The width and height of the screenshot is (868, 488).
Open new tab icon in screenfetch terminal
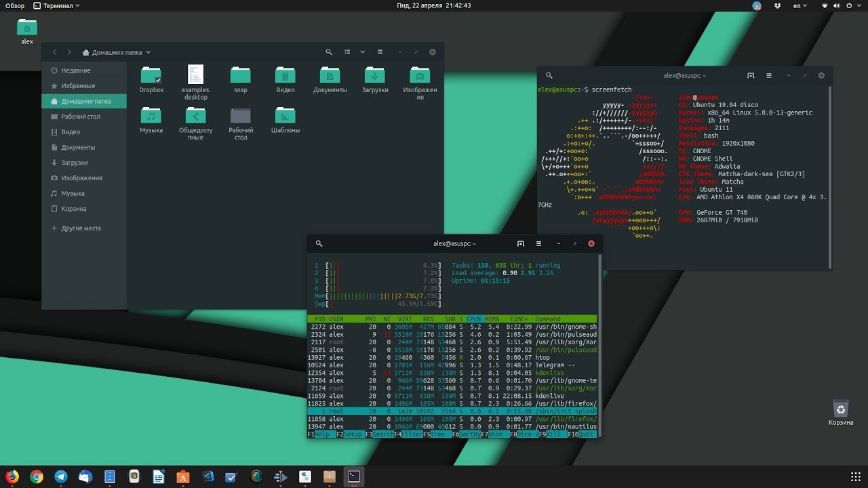coord(751,76)
